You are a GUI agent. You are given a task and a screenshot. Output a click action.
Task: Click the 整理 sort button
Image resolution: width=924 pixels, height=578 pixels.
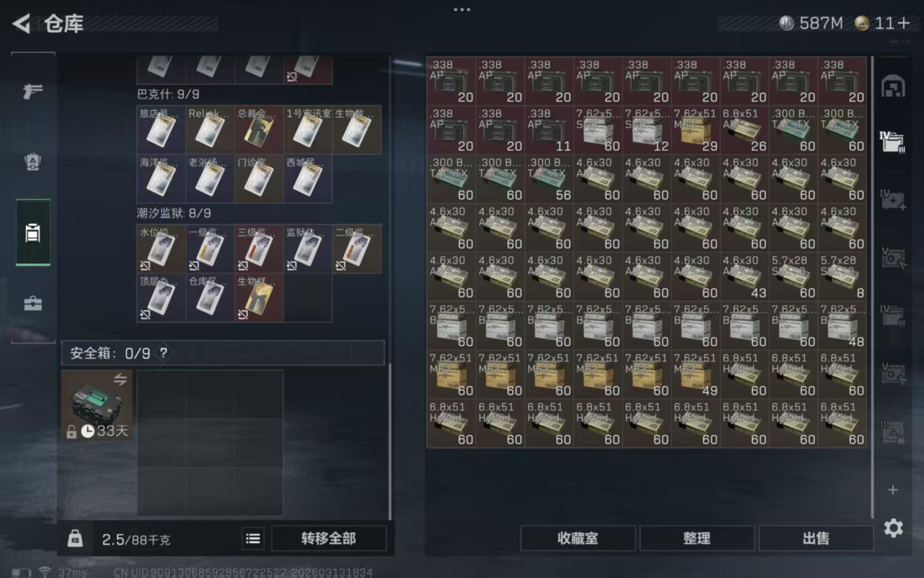point(696,538)
